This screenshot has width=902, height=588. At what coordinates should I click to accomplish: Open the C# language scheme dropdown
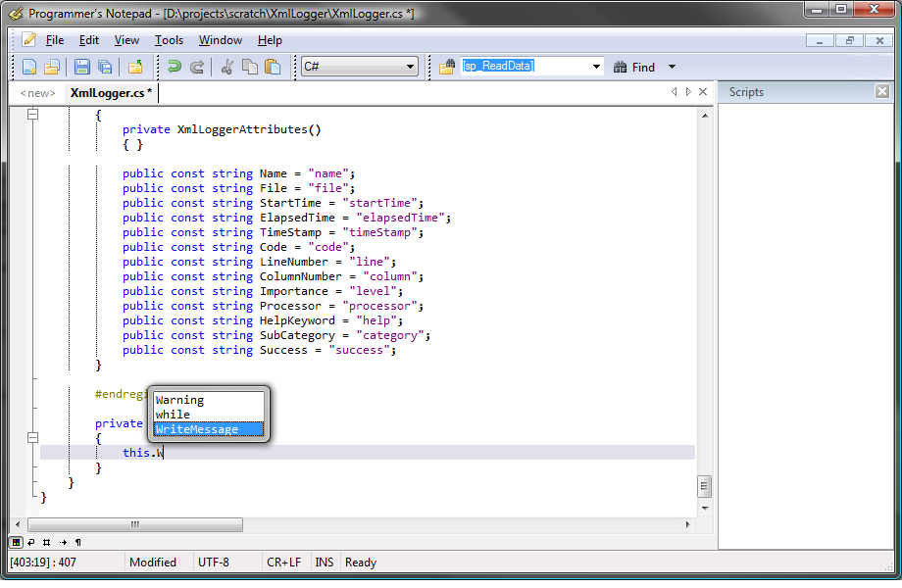(411, 67)
